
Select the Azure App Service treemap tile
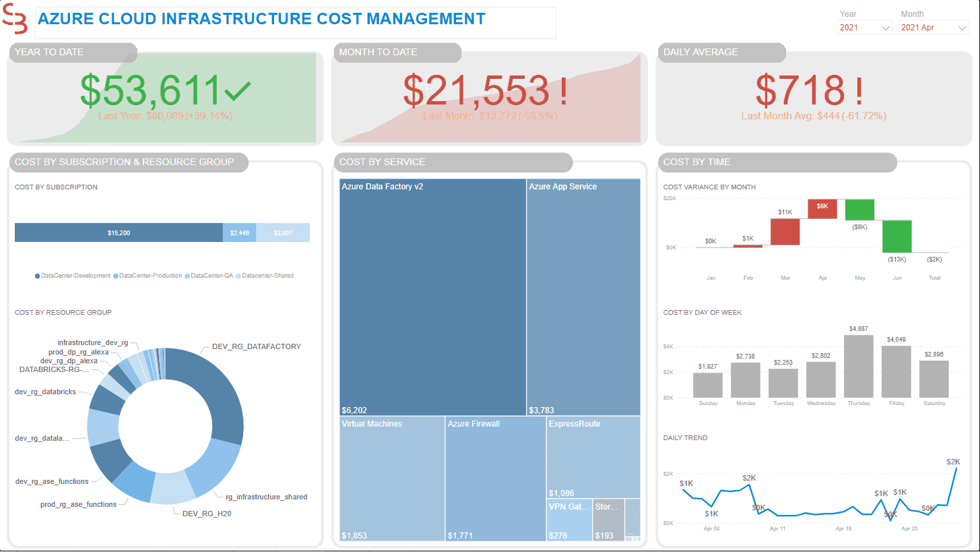(583, 297)
